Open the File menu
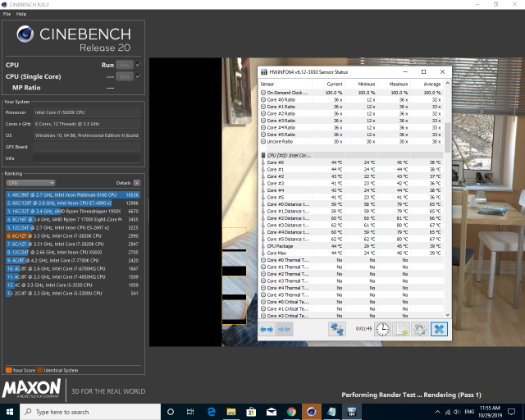 point(7,14)
